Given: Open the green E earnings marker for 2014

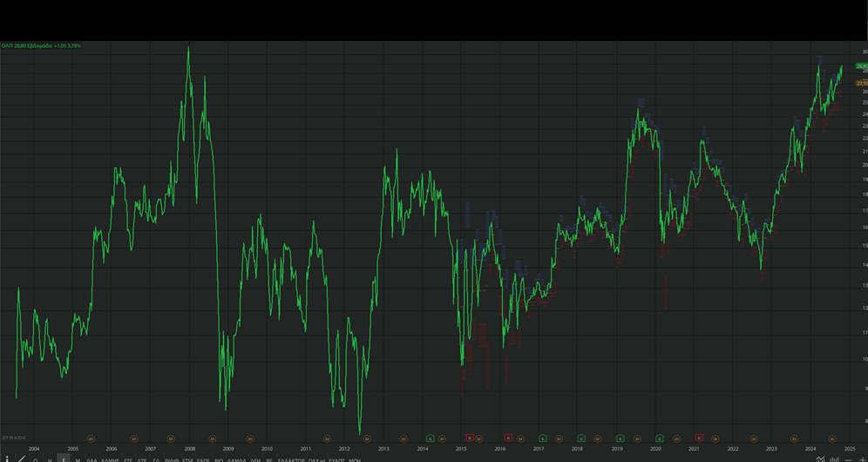Looking at the screenshot, I should click(x=431, y=438).
